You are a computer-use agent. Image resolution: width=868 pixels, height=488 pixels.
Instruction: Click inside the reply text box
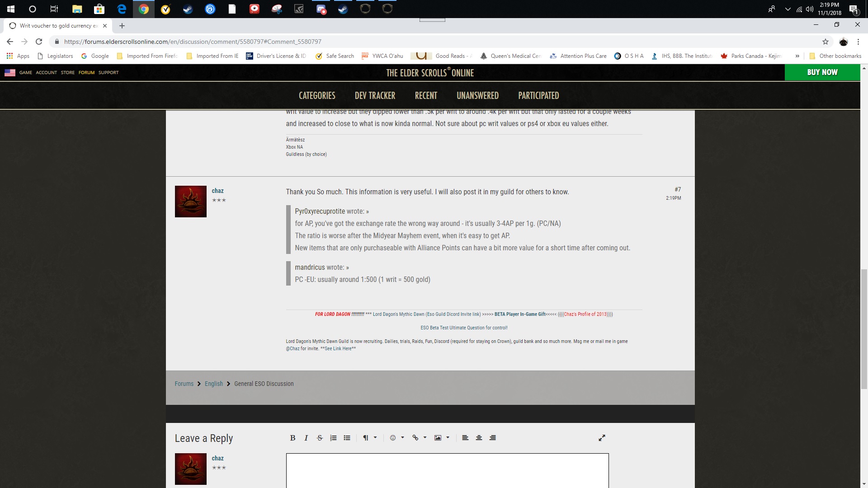point(447,470)
